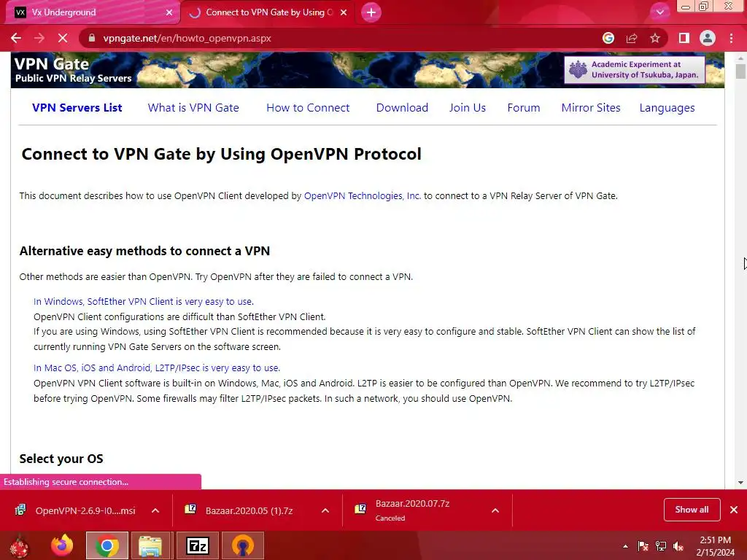Follow OpenVPN Technologies, Inc. link

point(363,195)
